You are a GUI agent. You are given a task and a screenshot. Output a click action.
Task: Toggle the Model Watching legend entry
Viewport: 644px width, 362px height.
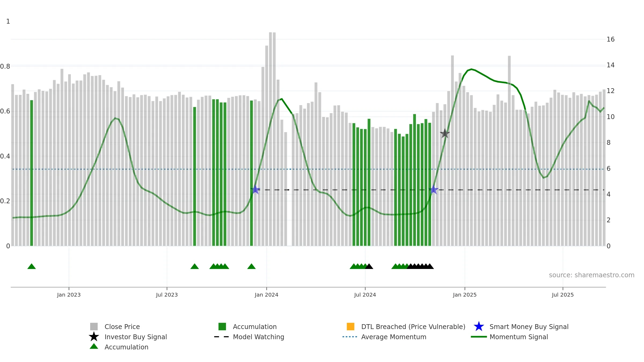tap(249, 337)
